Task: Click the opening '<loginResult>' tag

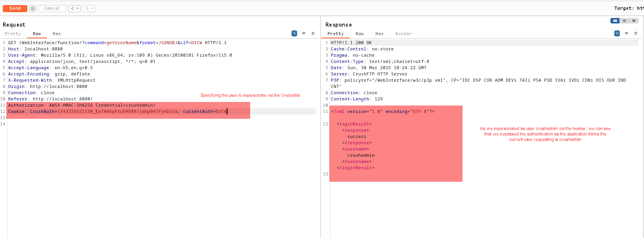Action: (354, 124)
